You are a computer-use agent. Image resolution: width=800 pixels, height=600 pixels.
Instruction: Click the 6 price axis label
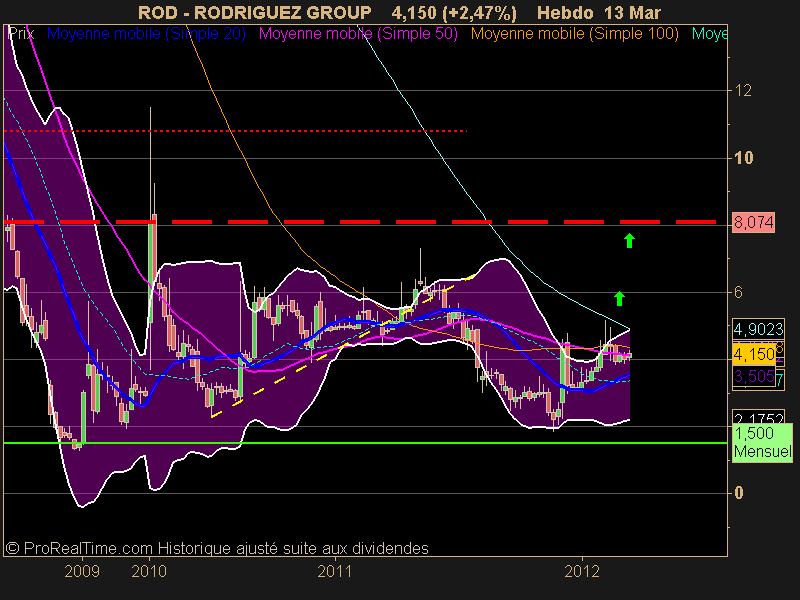[738, 292]
